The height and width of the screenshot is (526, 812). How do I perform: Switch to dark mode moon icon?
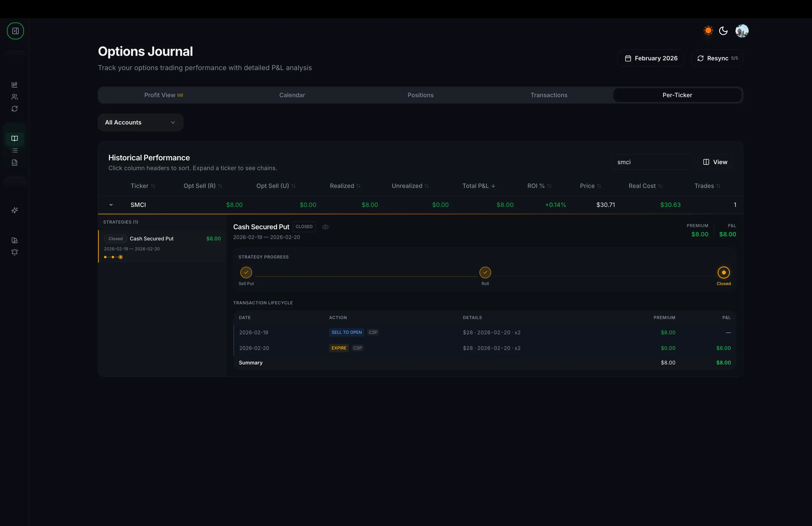pos(723,31)
